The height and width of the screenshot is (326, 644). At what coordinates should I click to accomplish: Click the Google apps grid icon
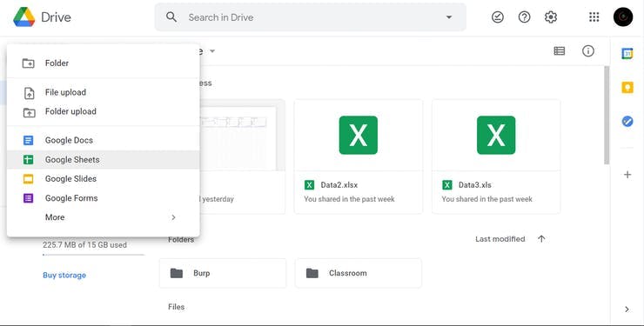594,17
